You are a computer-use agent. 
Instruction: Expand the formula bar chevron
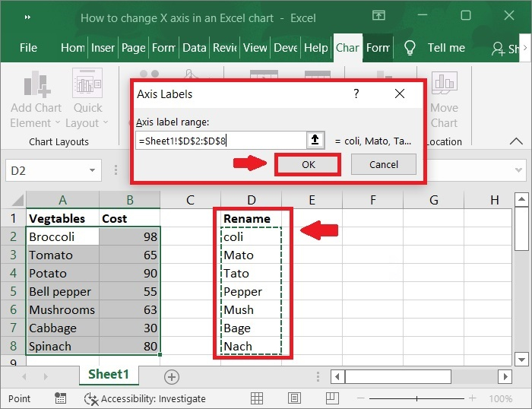tap(518, 170)
